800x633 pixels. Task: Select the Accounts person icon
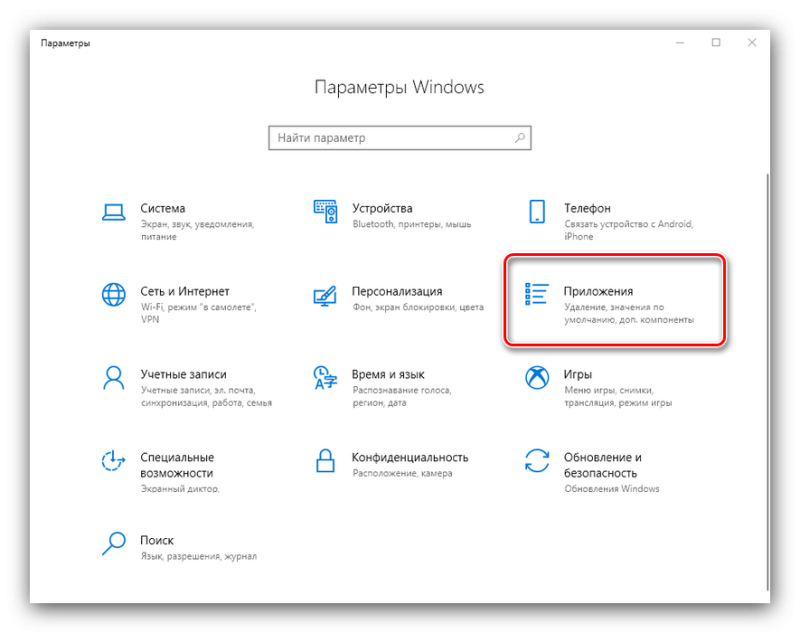tap(113, 378)
